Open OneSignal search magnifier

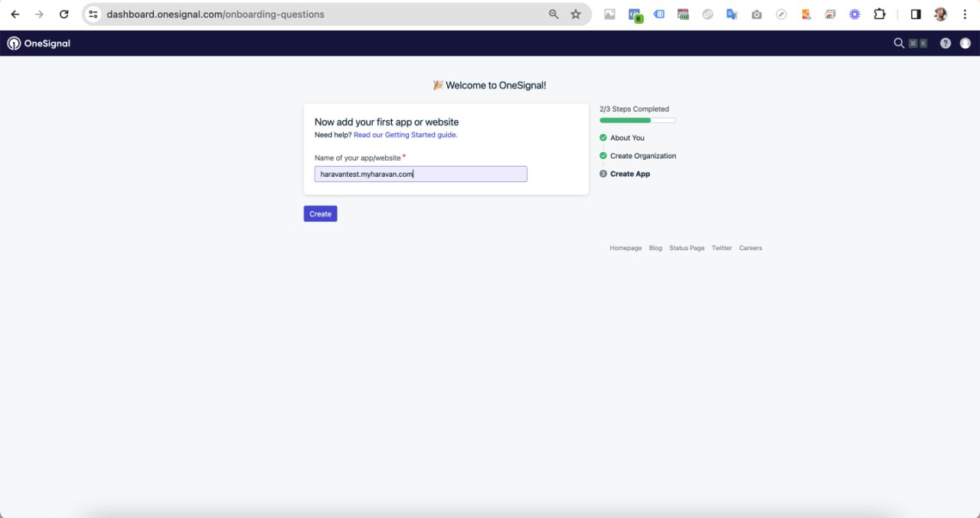tap(899, 43)
